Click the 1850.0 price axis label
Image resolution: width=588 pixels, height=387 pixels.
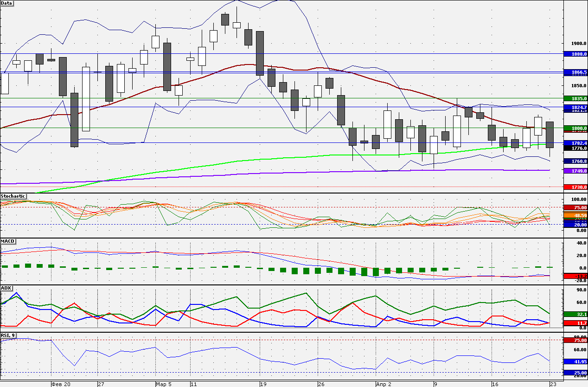click(x=579, y=86)
